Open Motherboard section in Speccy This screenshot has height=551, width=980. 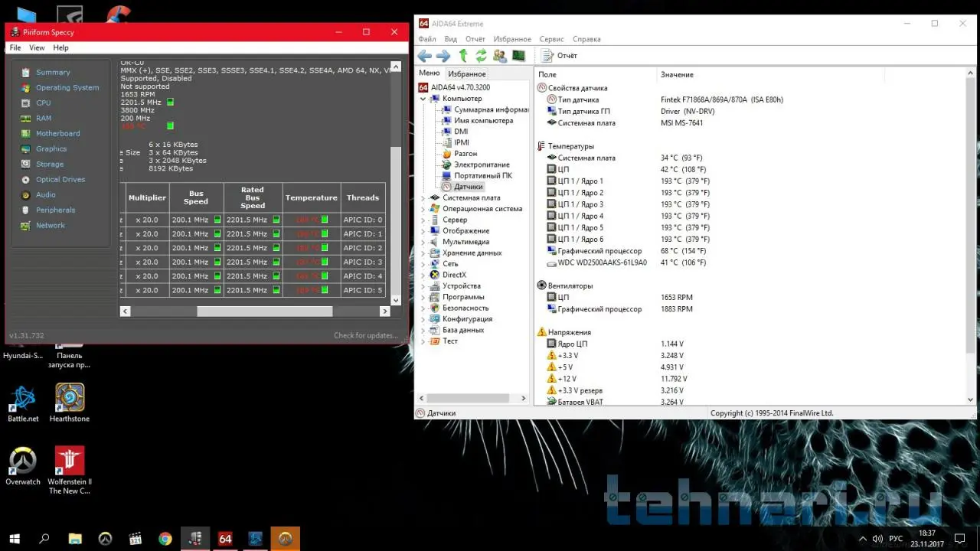click(x=57, y=133)
